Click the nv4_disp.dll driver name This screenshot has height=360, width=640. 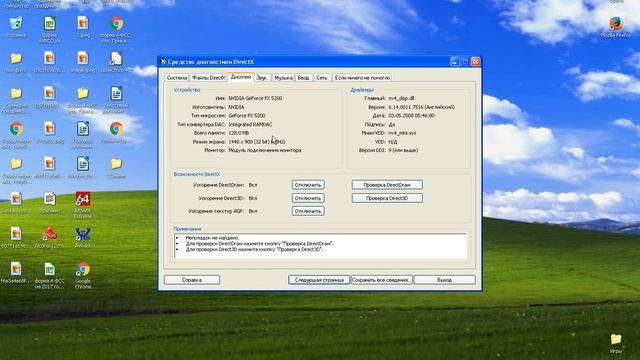401,98
